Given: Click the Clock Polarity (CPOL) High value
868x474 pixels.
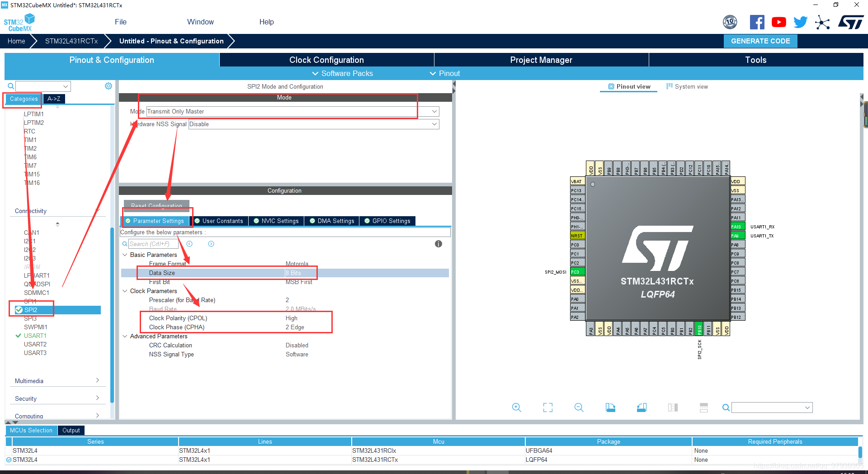Looking at the screenshot, I should (292, 318).
